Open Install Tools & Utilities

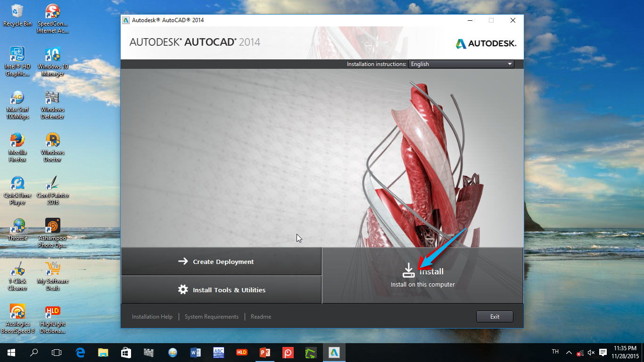pyautogui.click(x=222, y=290)
